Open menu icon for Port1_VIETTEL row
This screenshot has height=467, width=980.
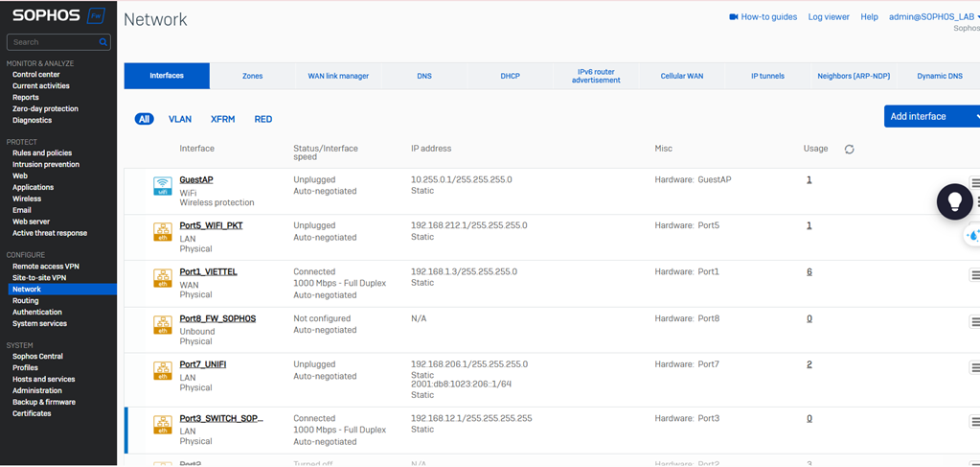974,275
